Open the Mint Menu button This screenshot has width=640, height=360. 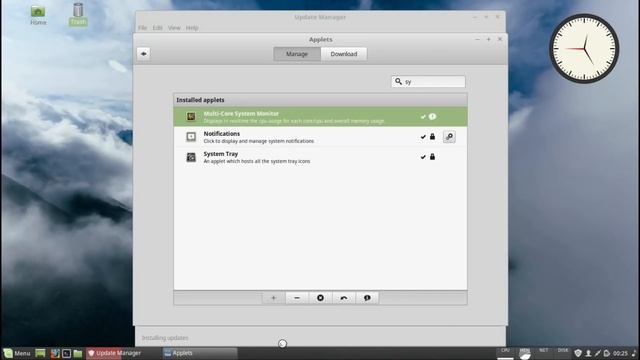coord(17,353)
